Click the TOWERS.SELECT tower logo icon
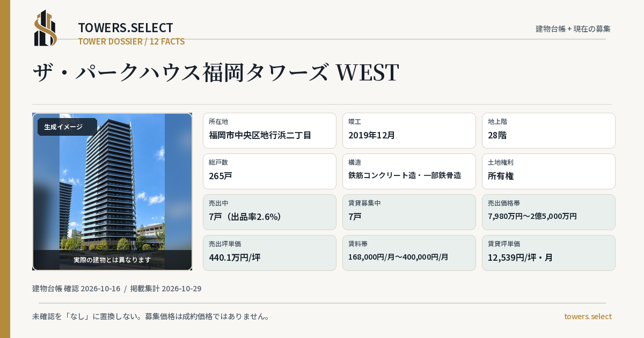 tap(46, 28)
